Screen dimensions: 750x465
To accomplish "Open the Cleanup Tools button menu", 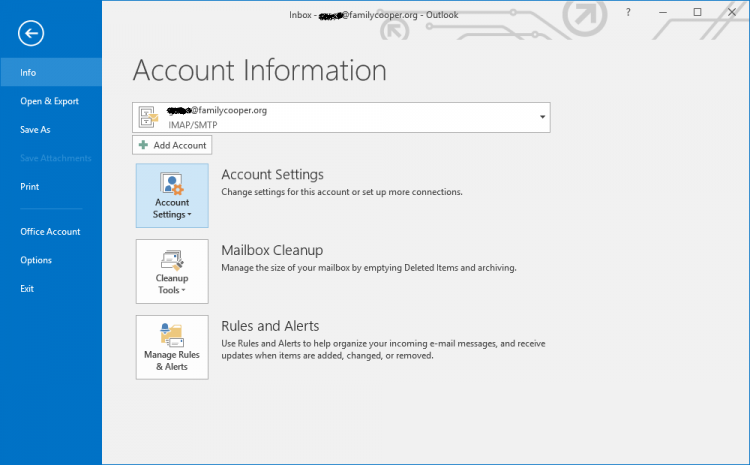I will pos(172,271).
